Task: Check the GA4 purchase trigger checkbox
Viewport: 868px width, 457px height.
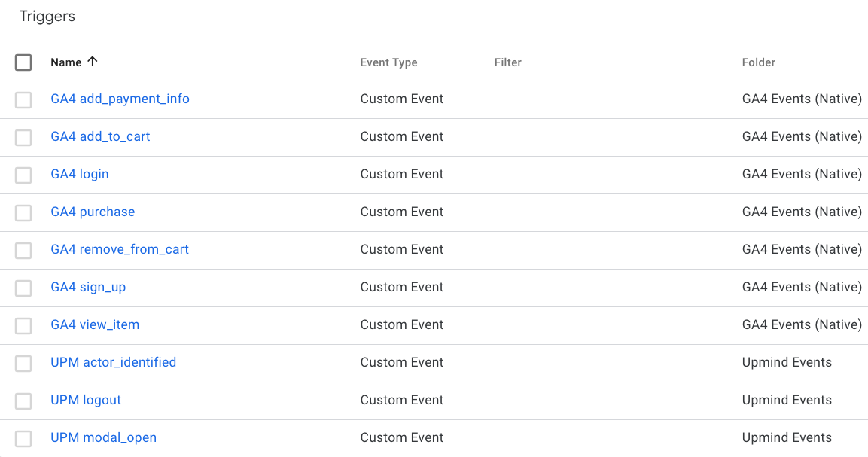Action: (x=23, y=212)
